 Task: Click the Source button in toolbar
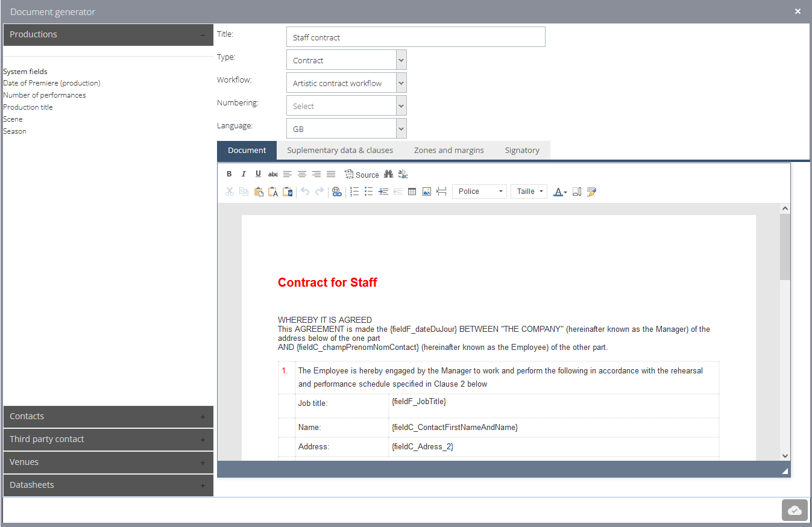pyautogui.click(x=362, y=175)
